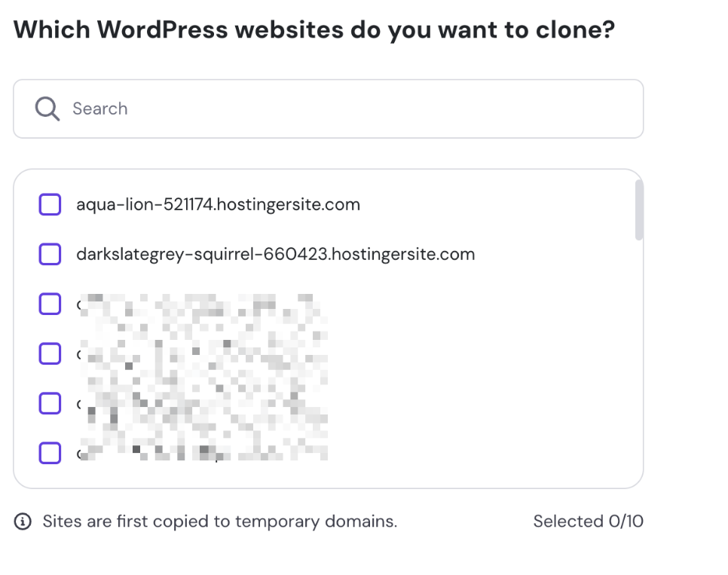728x575 pixels.
Task: Click the blurred fourth site name in list
Action: pyautogui.click(x=202, y=353)
